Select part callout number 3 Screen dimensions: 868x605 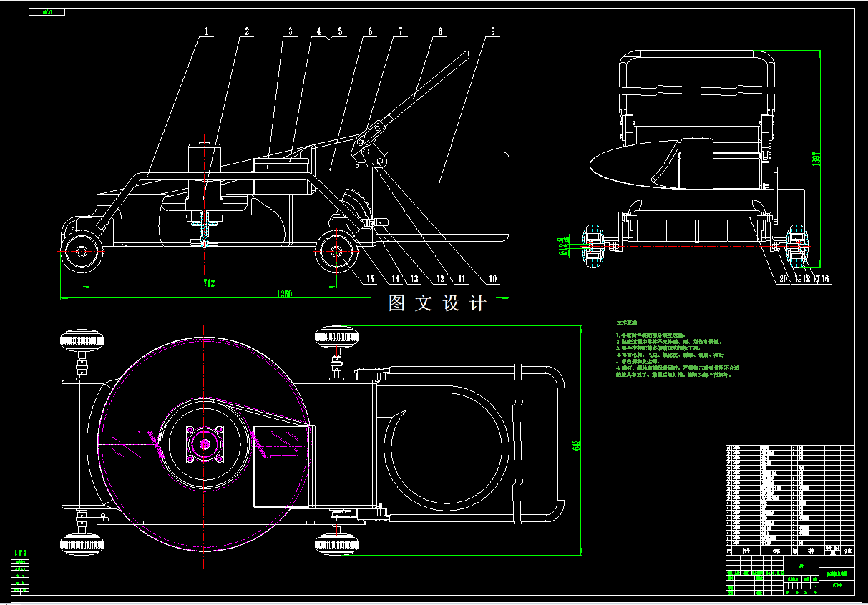(291, 31)
